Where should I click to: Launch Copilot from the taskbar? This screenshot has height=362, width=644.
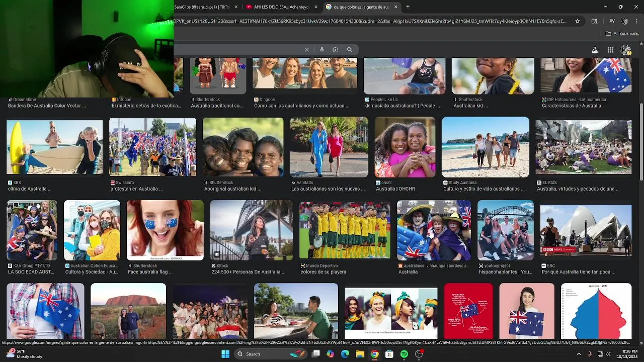[330, 354]
